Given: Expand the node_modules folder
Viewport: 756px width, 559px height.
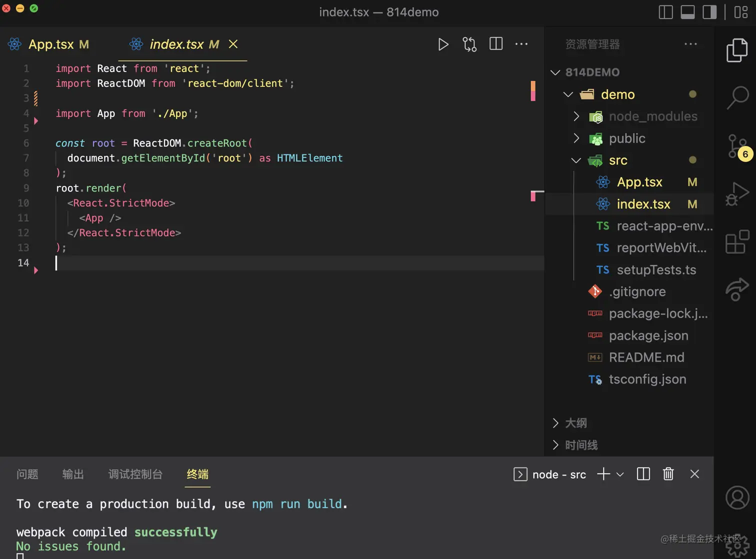Looking at the screenshot, I should 576,116.
